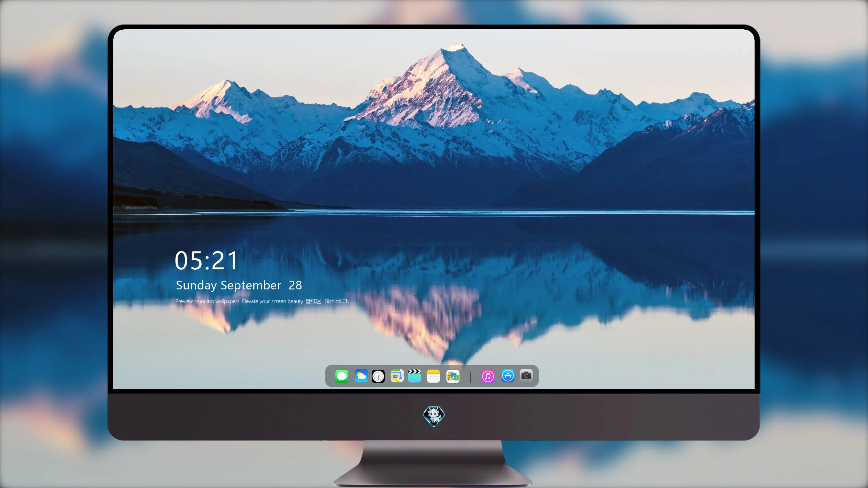Click the dragon mascot logo on monitor chin
The image size is (868, 488).
(434, 416)
